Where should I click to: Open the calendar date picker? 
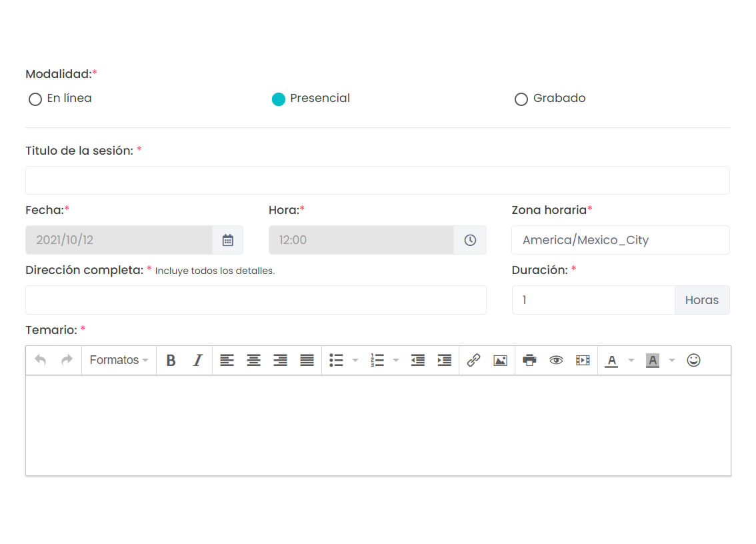[227, 240]
